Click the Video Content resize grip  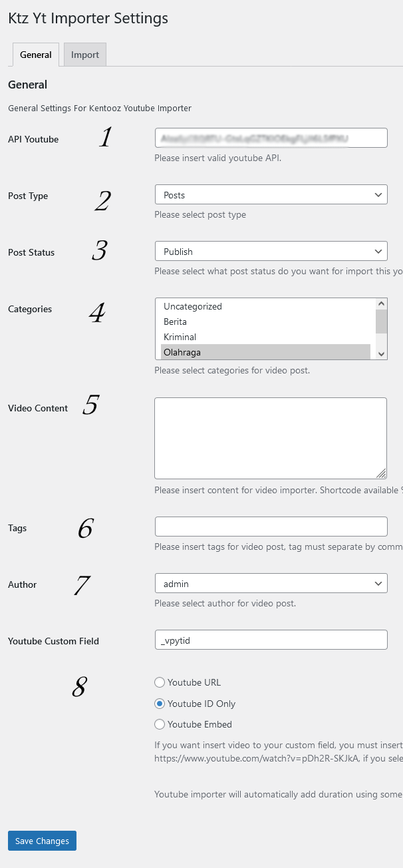tap(382, 475)
